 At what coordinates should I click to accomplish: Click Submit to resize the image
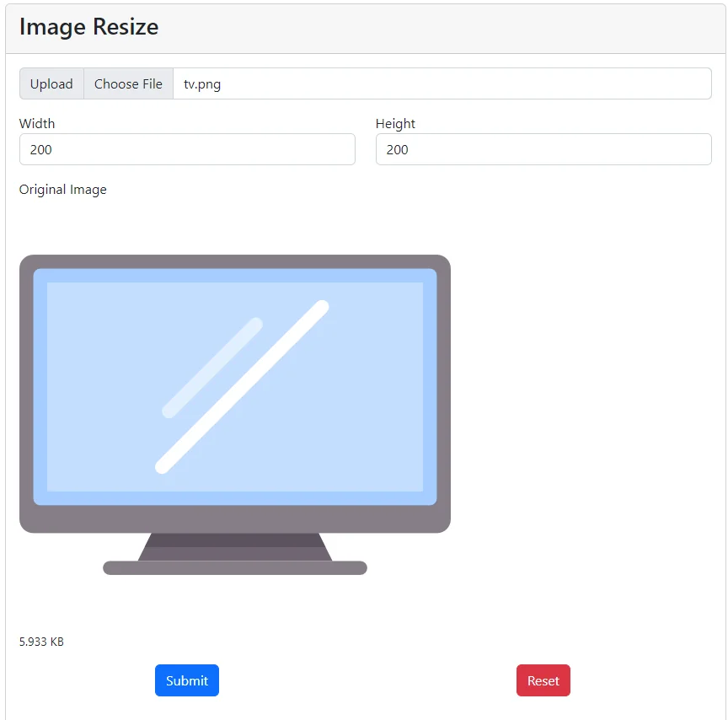click(x=186, y=680)
